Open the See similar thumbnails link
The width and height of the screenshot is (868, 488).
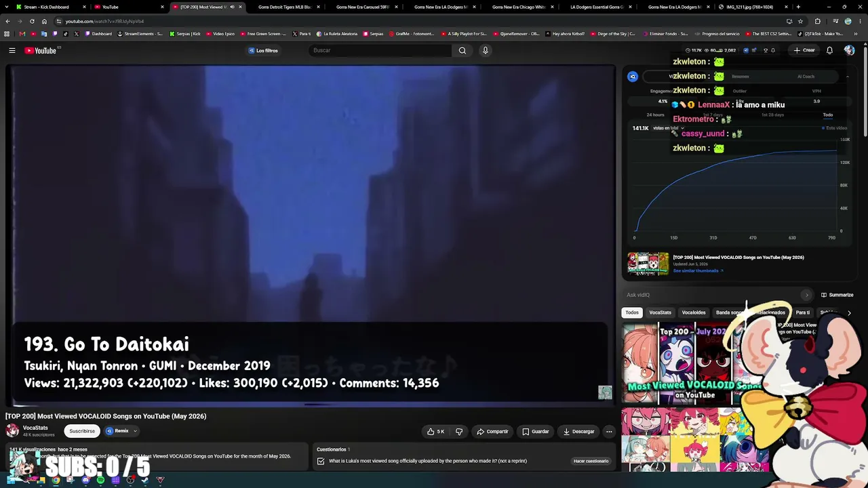(x=698, y=270)
